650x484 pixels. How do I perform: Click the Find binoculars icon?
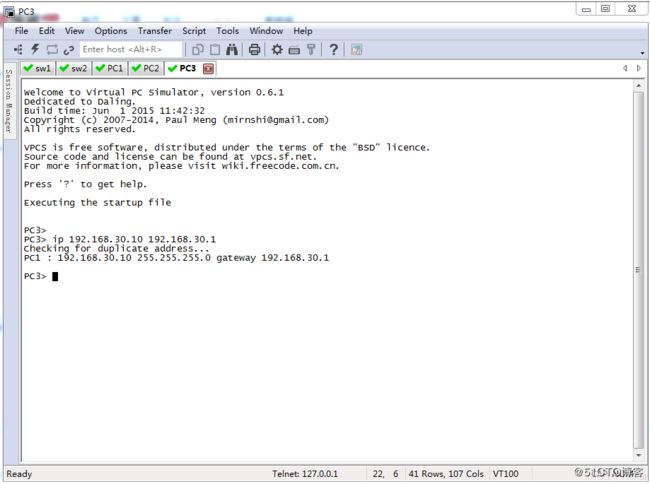pos(232,50)
